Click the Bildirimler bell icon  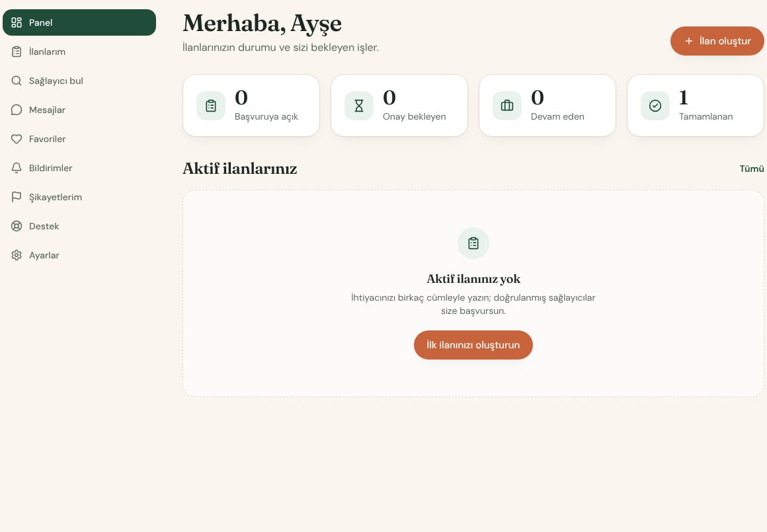tap(17, 169)
